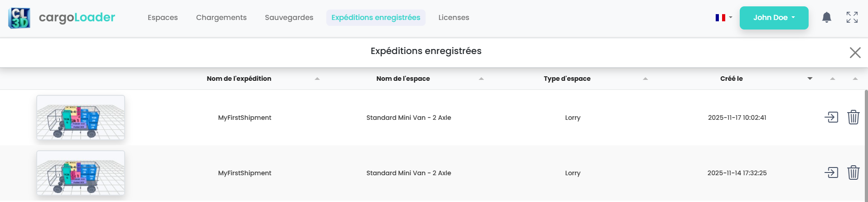Screen dimensions: 868x202
Task: Select the Expéditions enregistrées tab
Action: [x=376, y=18]
